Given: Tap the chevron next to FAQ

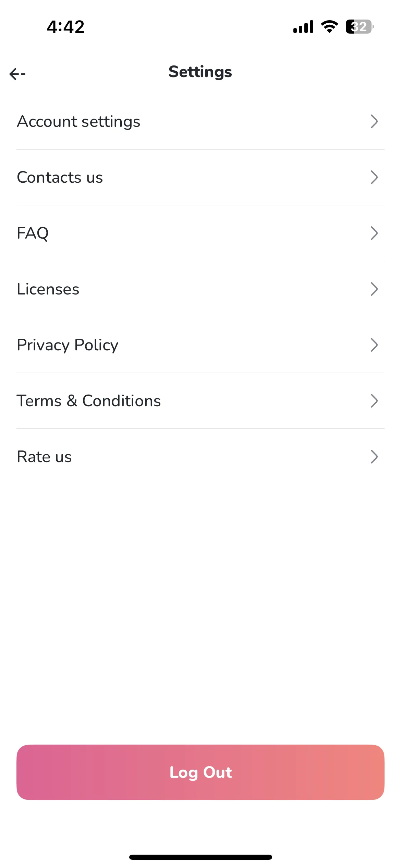Looking at the screenshot, I should tap(374, 233).
